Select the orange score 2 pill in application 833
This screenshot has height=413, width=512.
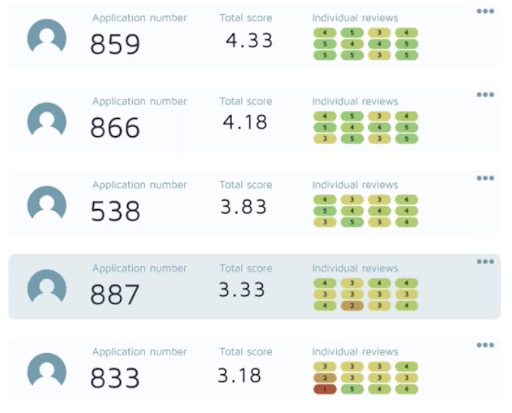(x=325, y=378)
